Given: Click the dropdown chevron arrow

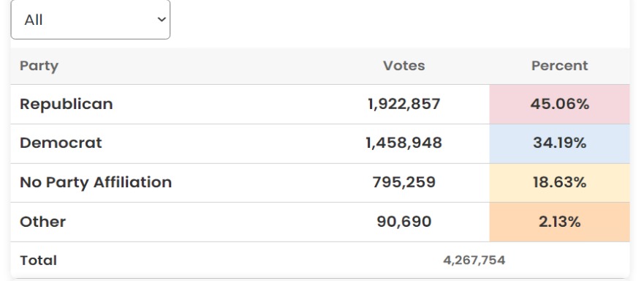Looking at the screenshot, I should pyautogui.click(x=162, y=20).
